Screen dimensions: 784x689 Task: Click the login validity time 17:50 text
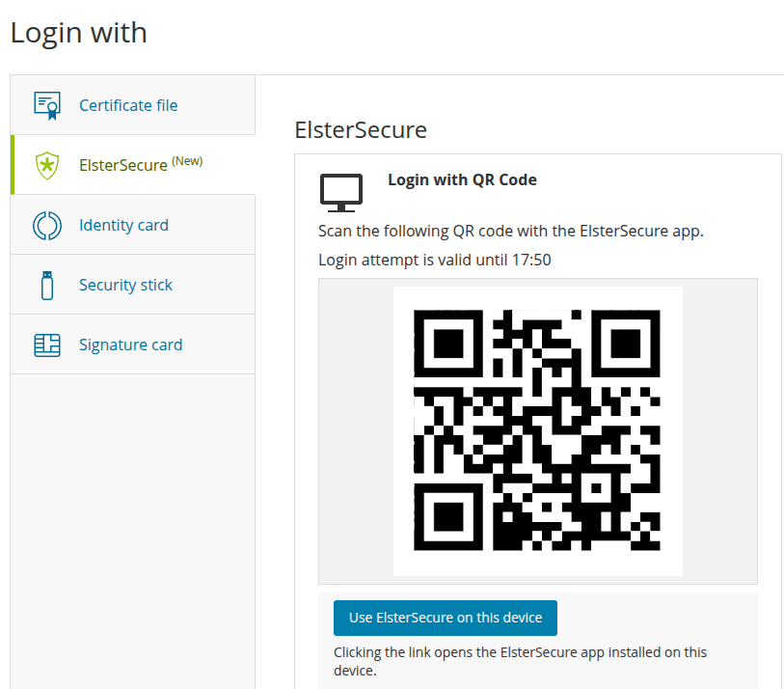pyautogui.click(x=531, y=261)
